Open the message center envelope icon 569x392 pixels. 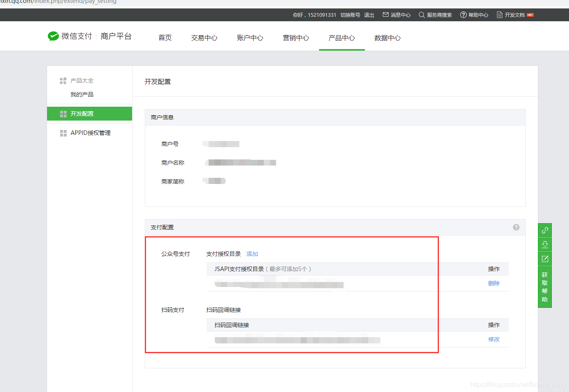tap(385, 15)
